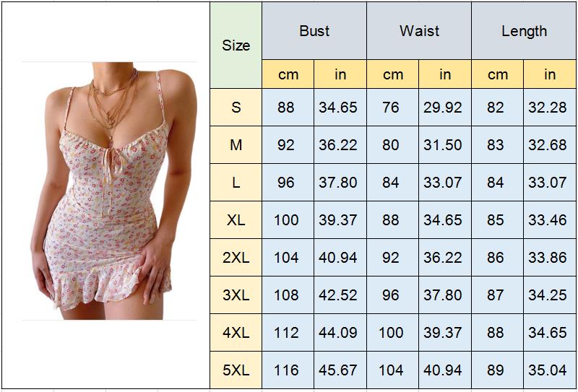
Task: Select XL length value 33.46
Action: pyautogui.click(x=548, y=220)
